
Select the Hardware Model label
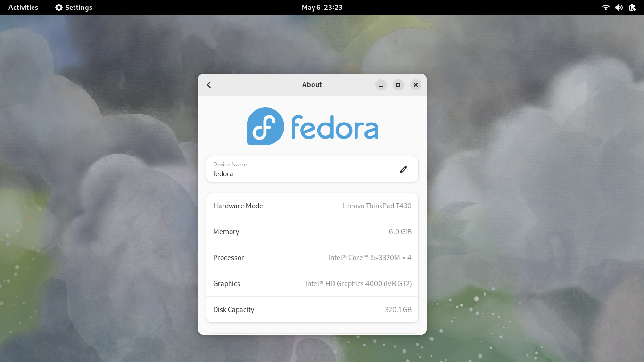[x=239, y=206]
